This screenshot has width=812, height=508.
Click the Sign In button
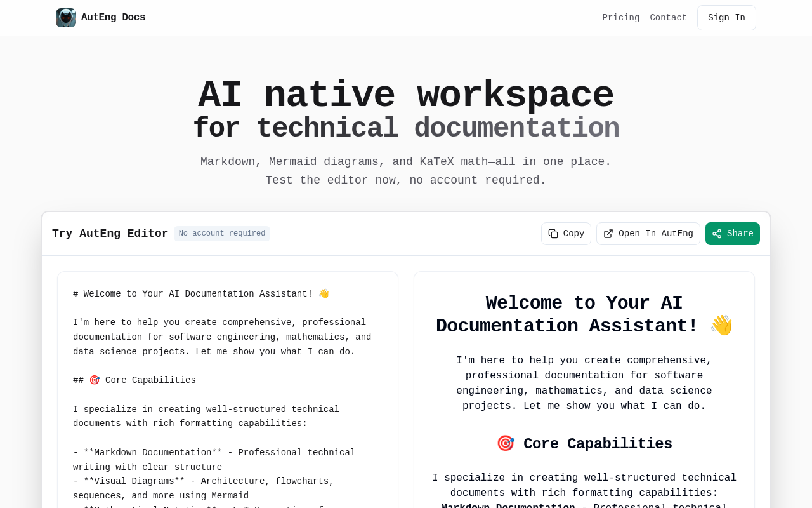click(726, 18)
